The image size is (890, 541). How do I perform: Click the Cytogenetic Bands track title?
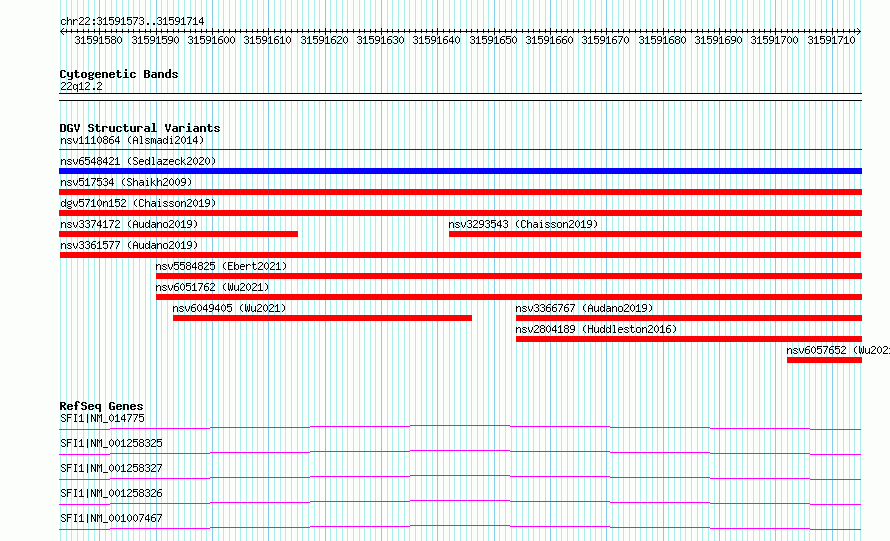[119, 74]
